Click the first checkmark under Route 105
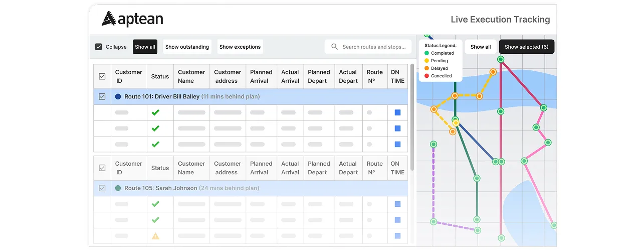Image resolution: width=644 pixels, height=251 pixels. click(155, 204)
